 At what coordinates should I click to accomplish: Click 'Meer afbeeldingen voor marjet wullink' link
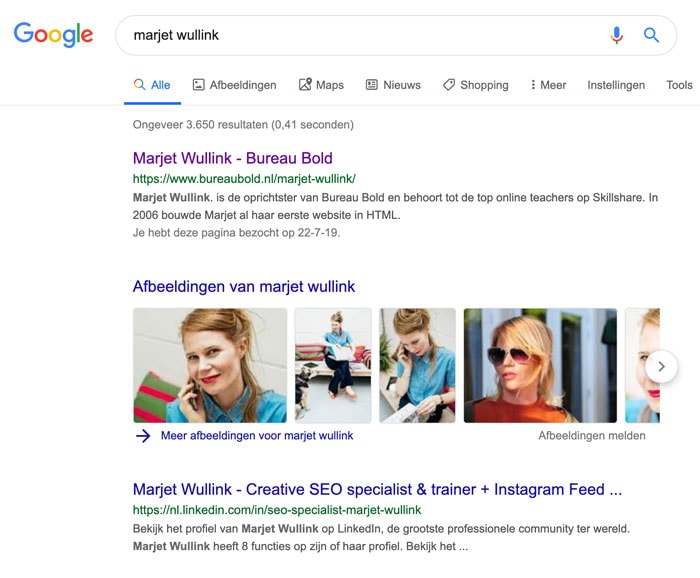pos(257,436)
